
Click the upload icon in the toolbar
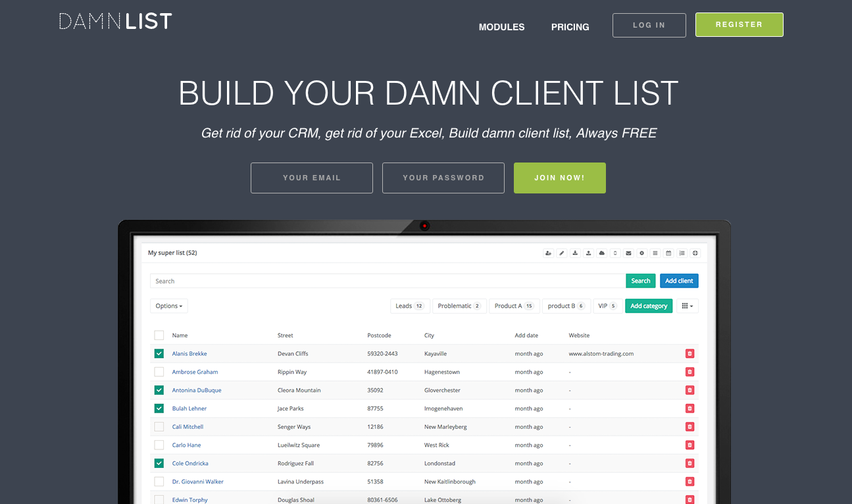click(588, 253)
